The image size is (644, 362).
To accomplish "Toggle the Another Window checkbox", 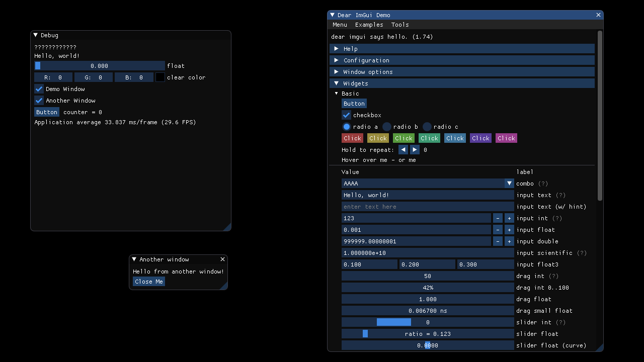I will [39, 101].
